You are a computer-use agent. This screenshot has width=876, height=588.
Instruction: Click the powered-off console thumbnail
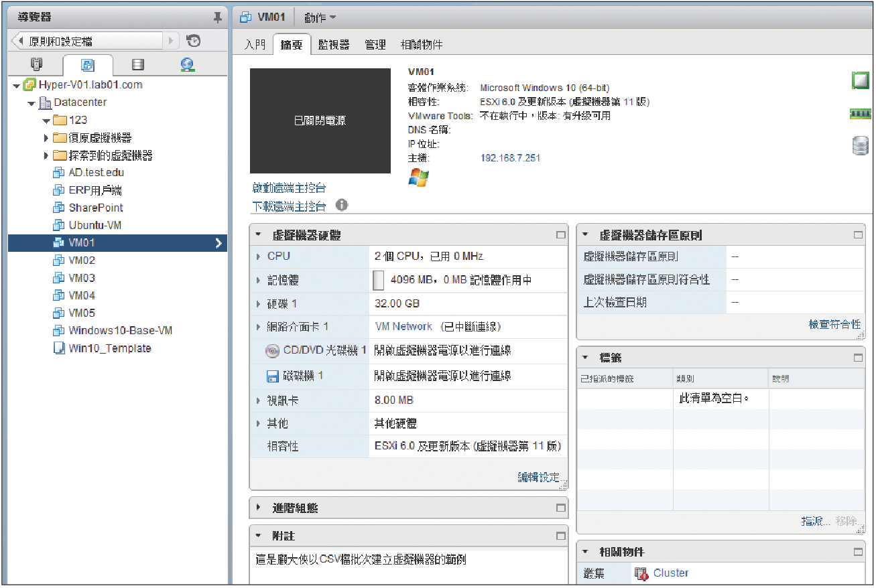320,121
